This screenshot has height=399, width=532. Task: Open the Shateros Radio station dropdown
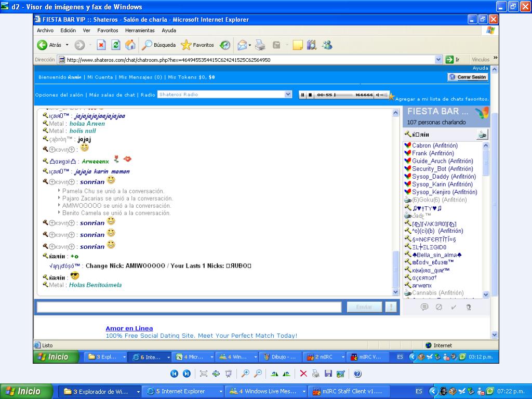pos(288,95)
